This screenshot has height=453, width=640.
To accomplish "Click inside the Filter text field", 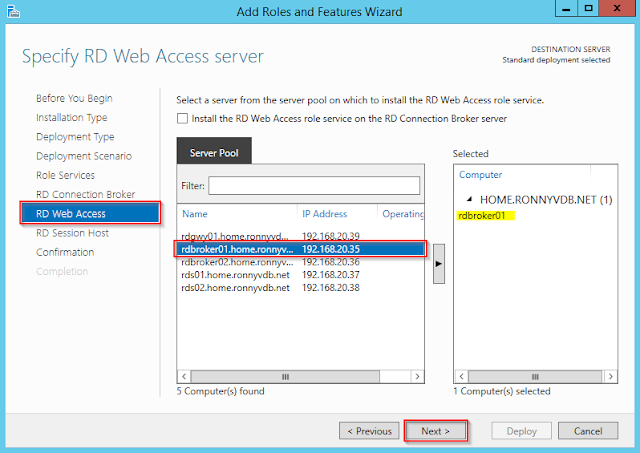I will [x=314, y=186].
